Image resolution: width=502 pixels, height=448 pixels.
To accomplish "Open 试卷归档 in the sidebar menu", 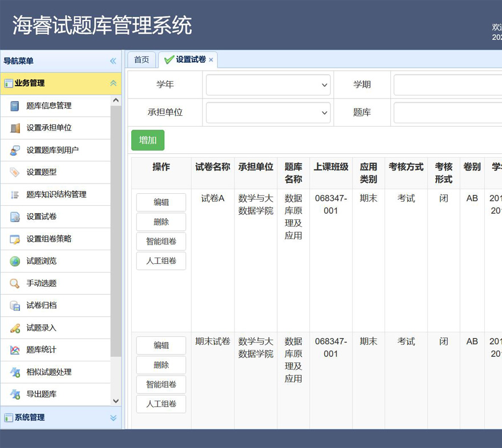I will [x=42, y=306].
